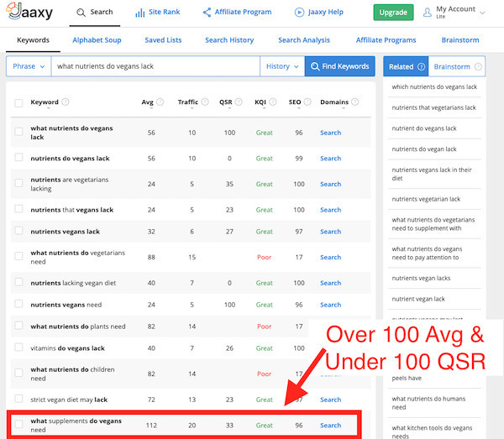The height and width of the screenshot is (439, 504).
Task: Sort table by Keyword column
Action: [45, 102]
